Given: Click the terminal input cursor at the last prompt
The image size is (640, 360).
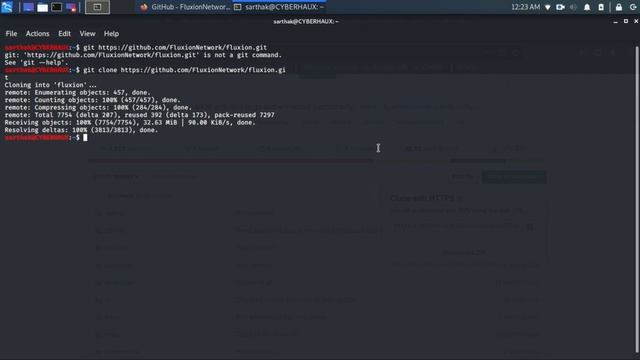Looking at the screenshot, I should [85, 138].
